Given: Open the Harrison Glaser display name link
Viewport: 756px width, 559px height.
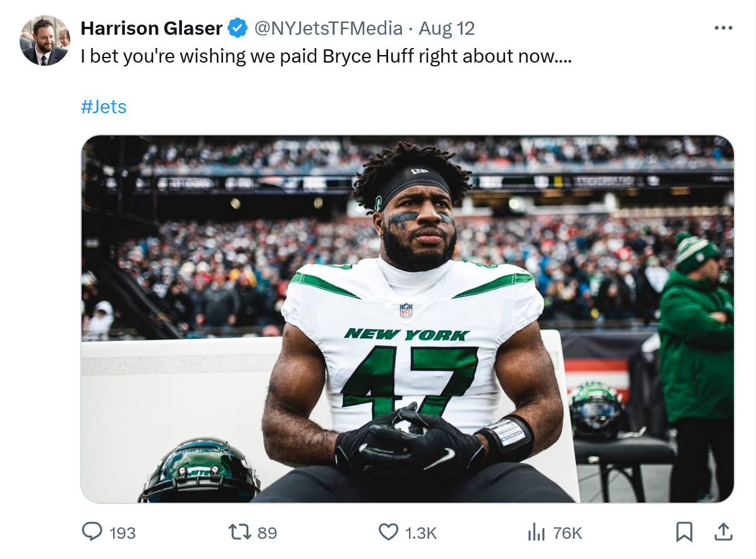Looking at the screenshot, I should (x=152, y=28).
